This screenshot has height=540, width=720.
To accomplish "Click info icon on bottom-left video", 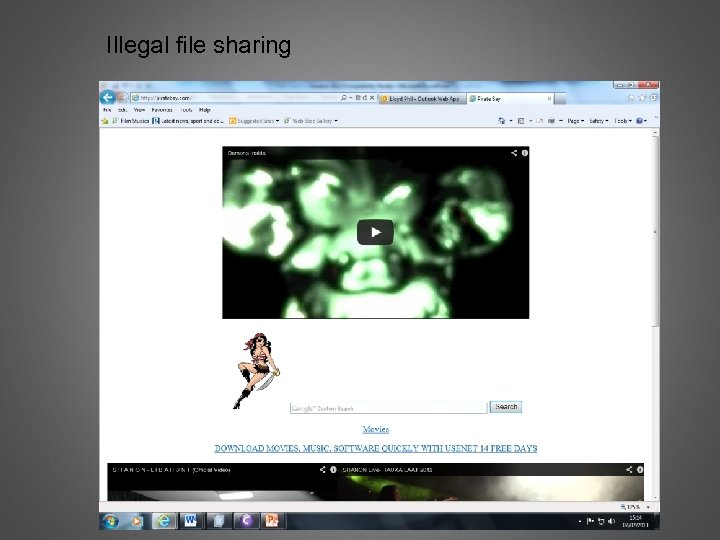I will [x=333, y=469].
